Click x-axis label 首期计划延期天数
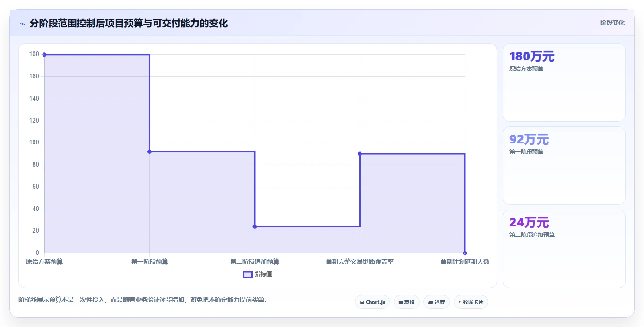This screenshot has width=644, height=327. [465, 261]
